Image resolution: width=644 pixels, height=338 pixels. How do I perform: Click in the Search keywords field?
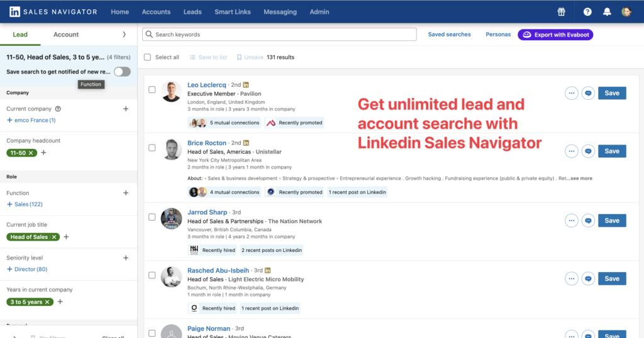point(279,35)
